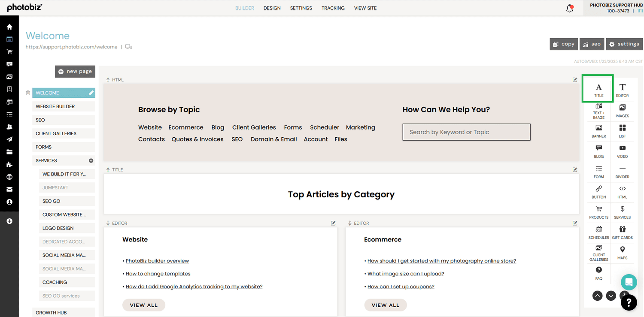
Task: Choose the Video block icon
Action: tap(622, 150)
